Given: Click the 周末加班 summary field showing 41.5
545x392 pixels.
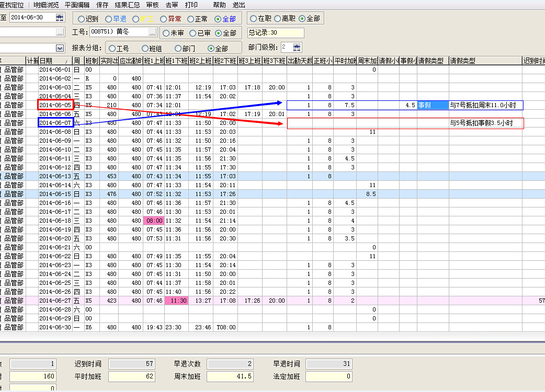Looking at the screenshot, I should (x=230, y=376).
